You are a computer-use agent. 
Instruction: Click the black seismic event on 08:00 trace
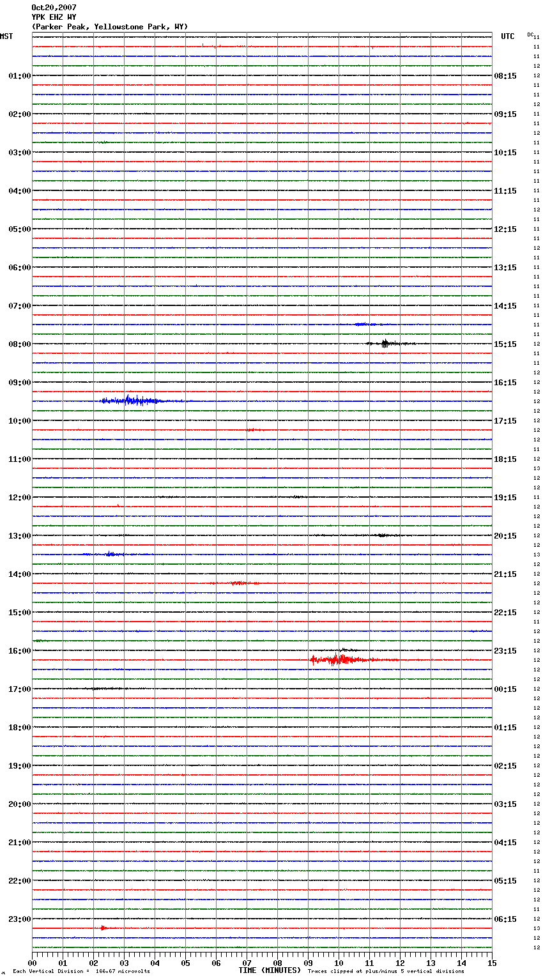tap(390, 344)
